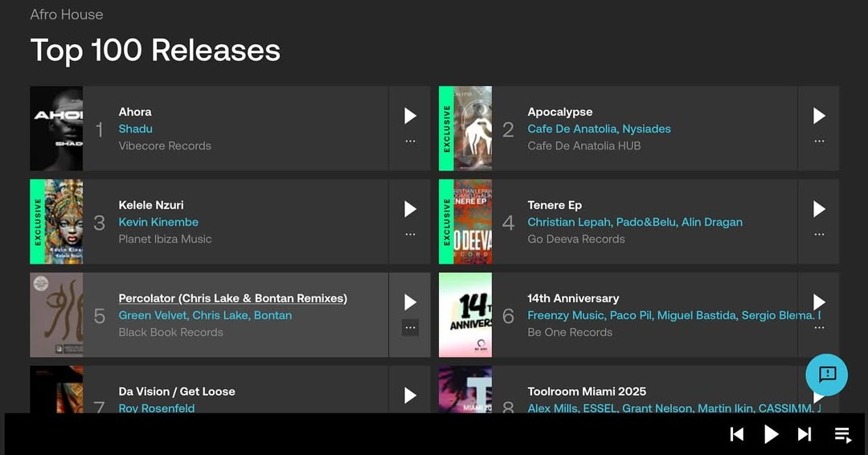868x455 pixels.
Task: Open Toolroom Miami 2025 release title
Action: (587, 391)
